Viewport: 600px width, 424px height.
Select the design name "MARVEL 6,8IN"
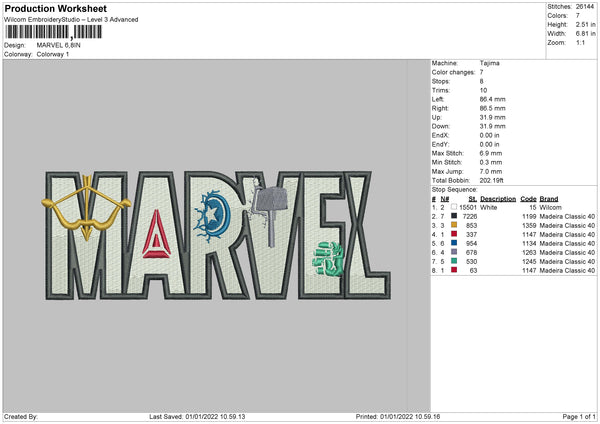tap(59, 45)
